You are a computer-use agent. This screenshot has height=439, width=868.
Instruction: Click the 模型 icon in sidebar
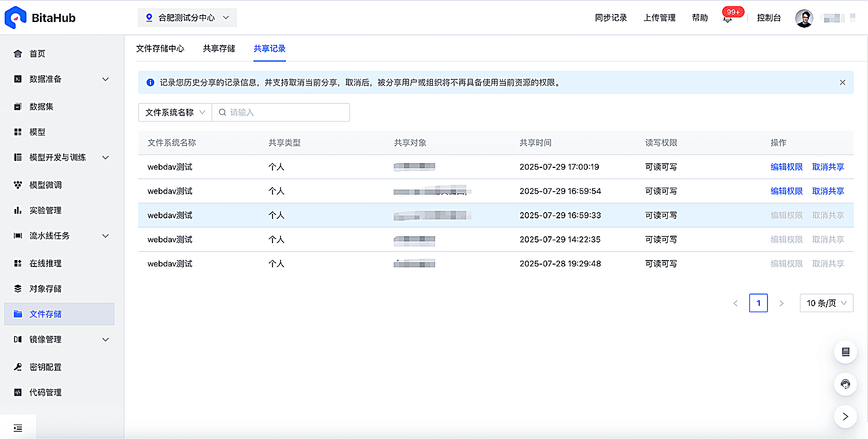pyautogui.click(x=18, y=132)
